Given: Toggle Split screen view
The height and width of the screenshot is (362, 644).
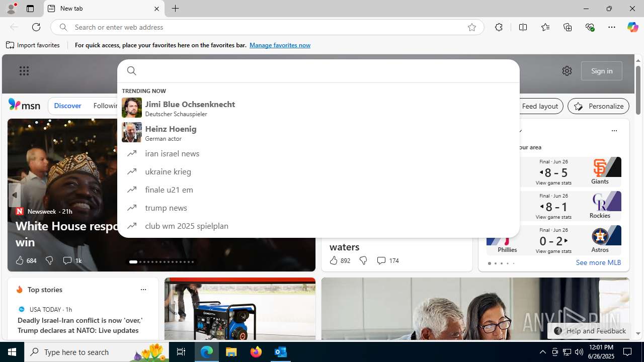Looking at the screenshot, I should [x=523, y=27].
